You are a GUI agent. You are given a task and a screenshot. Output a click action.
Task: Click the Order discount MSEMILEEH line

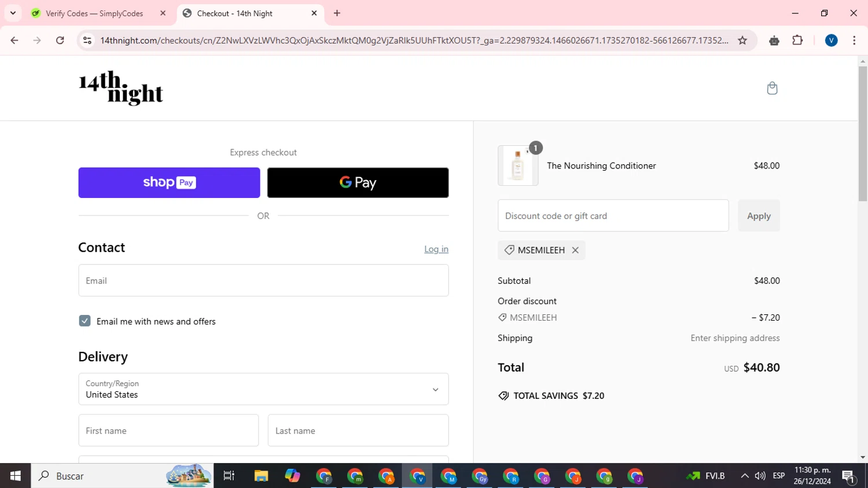click(x=527, y=317)
